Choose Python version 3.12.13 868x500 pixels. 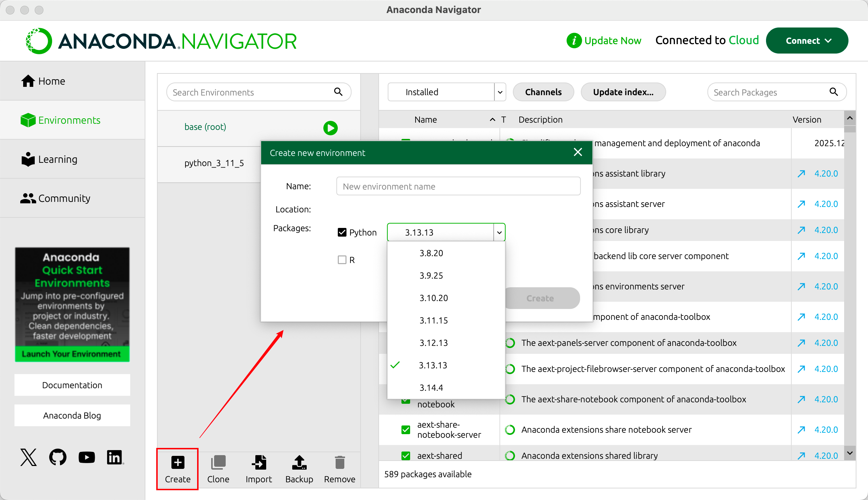point(446,343)
